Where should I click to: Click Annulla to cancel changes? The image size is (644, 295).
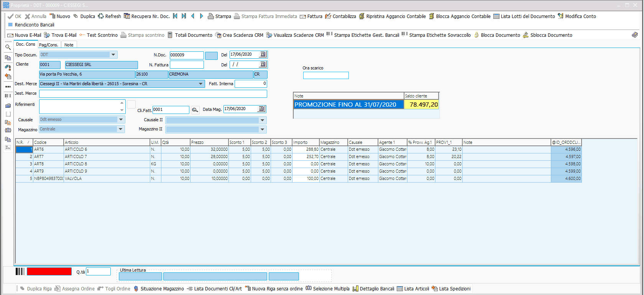(x=36, y=16)
